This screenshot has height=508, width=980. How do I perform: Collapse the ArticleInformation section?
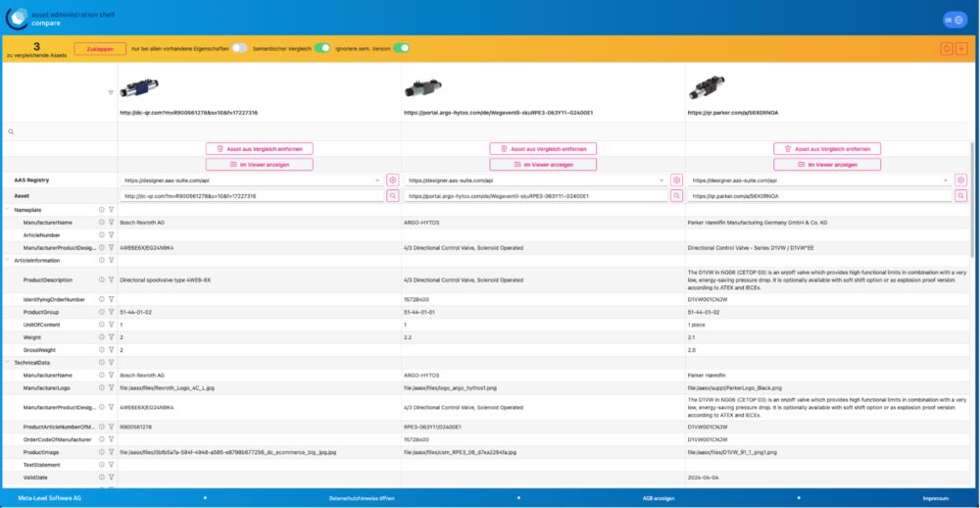(x=8, y=260)
